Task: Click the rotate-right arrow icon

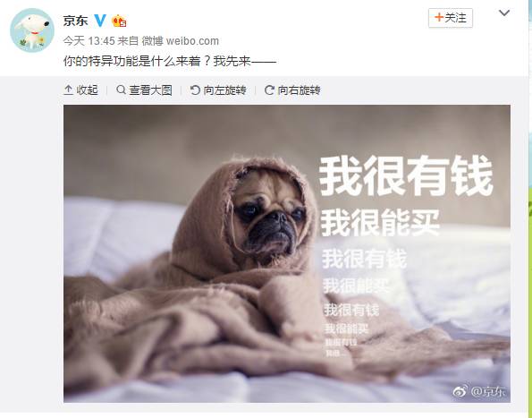Action: [269, 90]
